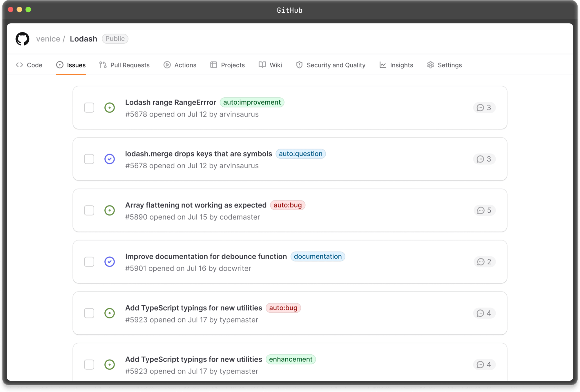Click the venice owner link

pyautogui.click(x=48, y=39)
